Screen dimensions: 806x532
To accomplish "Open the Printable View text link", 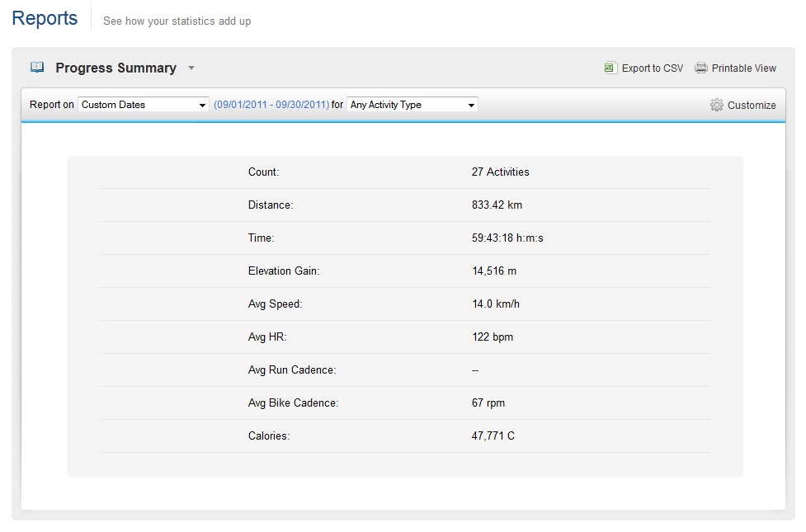I will 744,68.
